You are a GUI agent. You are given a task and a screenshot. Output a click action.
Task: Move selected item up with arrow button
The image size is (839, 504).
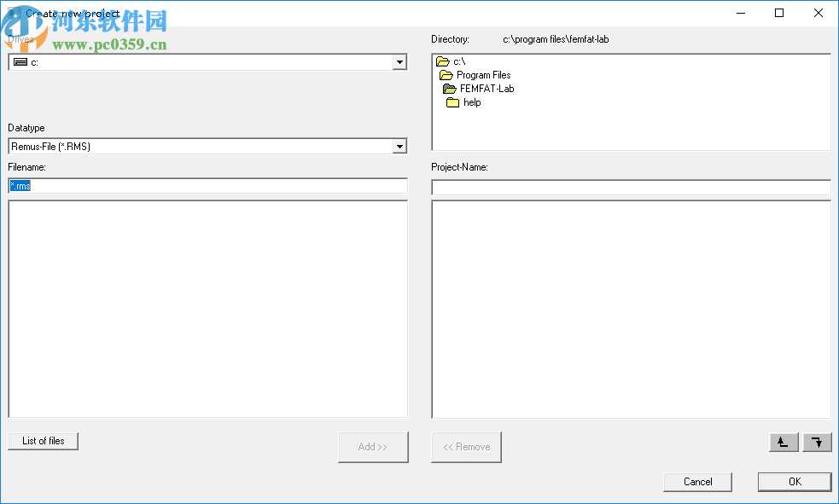click(784, 442)
